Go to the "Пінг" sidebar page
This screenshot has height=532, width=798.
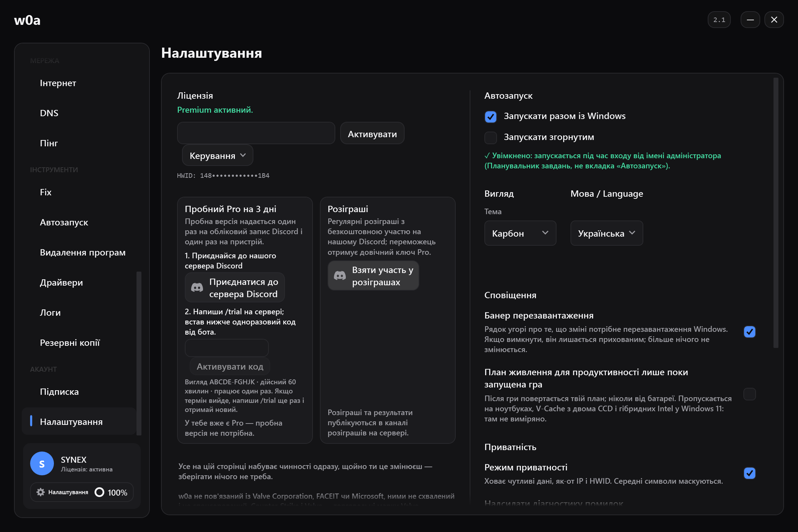pos(79,143)
